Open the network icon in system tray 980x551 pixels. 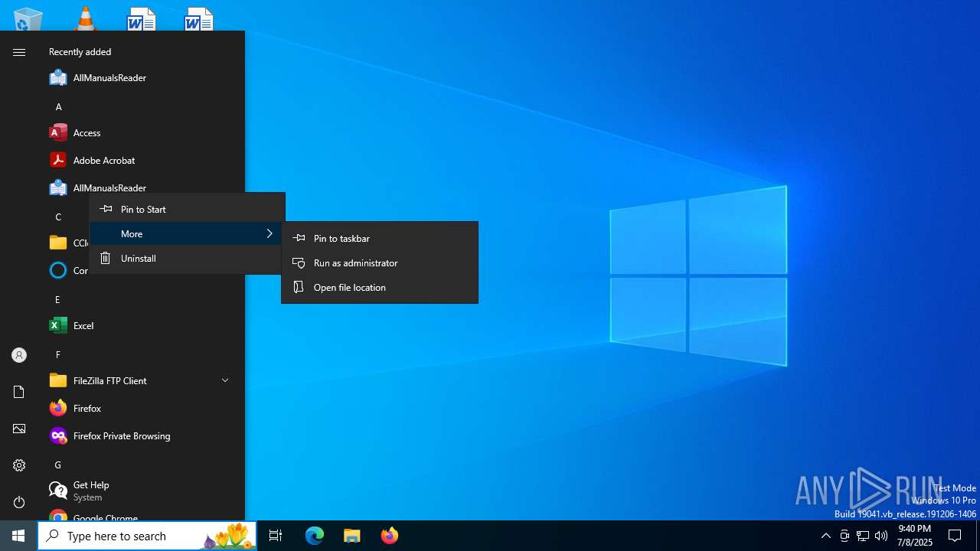pos(863,536)
